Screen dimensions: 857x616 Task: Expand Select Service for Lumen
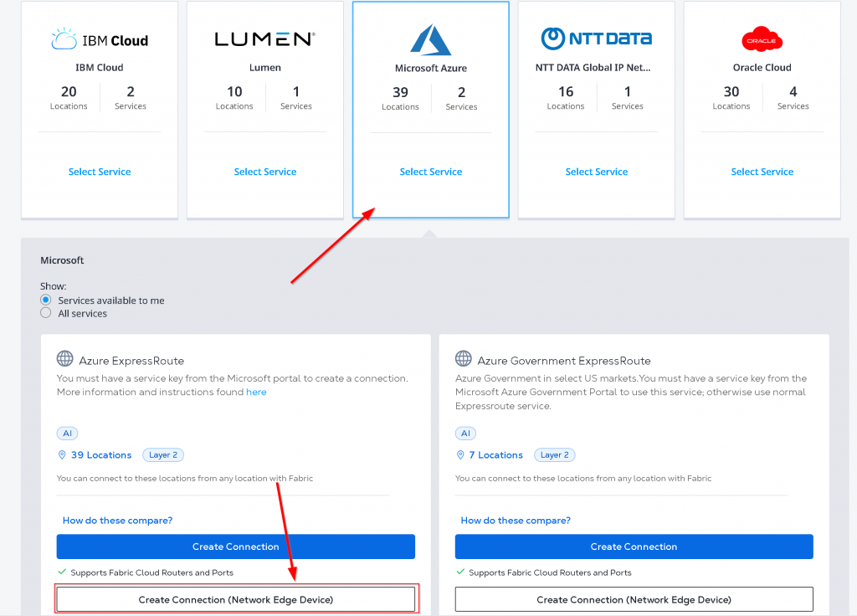[x=265, y=172]
